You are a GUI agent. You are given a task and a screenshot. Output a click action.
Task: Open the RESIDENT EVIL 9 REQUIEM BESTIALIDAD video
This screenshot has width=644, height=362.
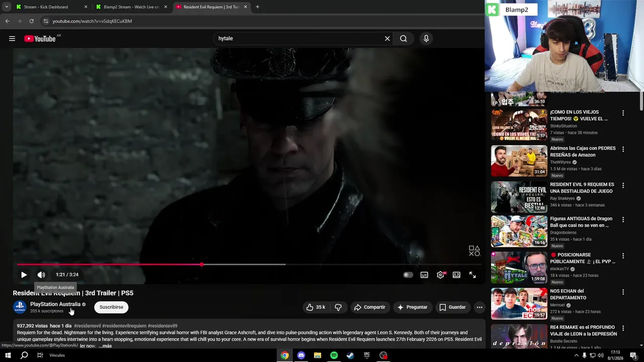519,197
